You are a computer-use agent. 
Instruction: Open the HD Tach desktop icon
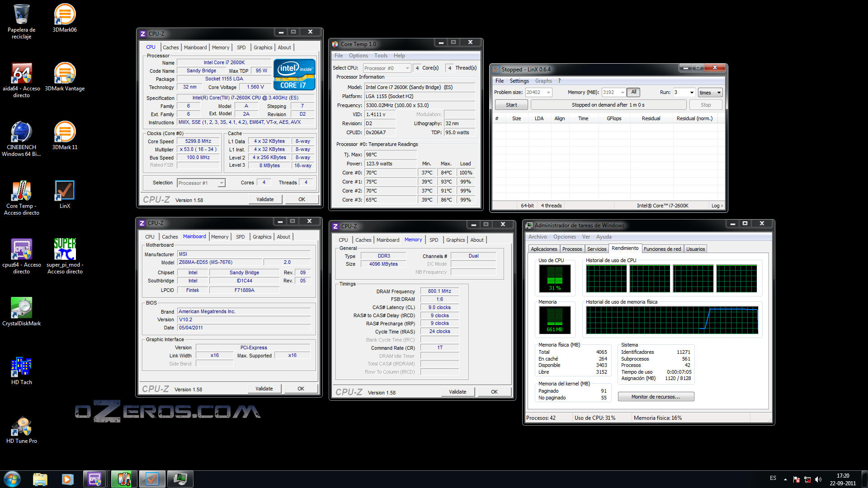[x=21, y=371]
